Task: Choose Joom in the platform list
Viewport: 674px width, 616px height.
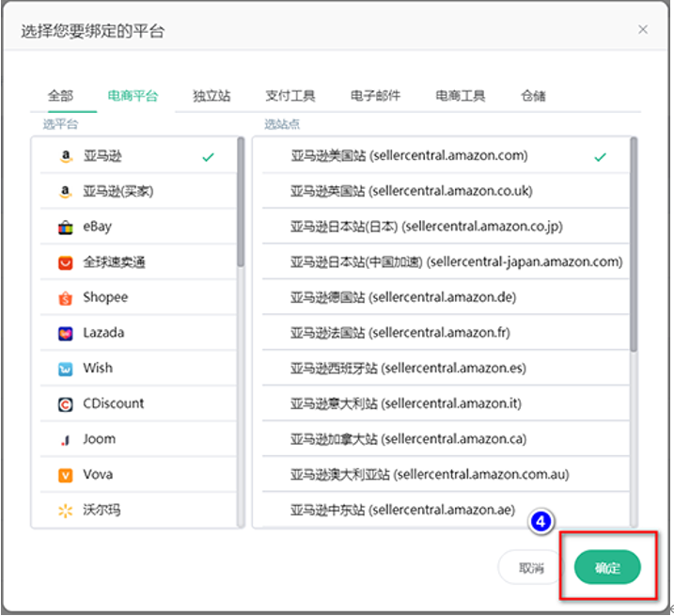Action: tap(138, 439)
